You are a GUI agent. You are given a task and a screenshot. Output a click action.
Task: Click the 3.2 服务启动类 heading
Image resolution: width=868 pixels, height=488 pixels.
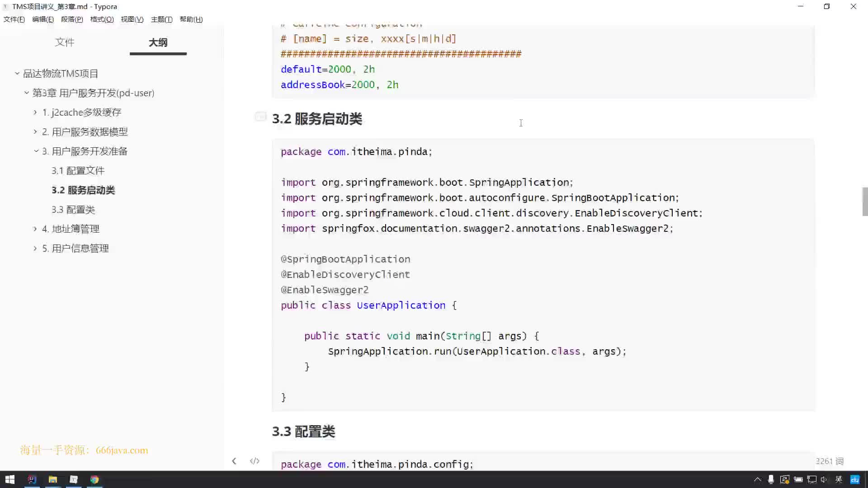tap(317, 118)
